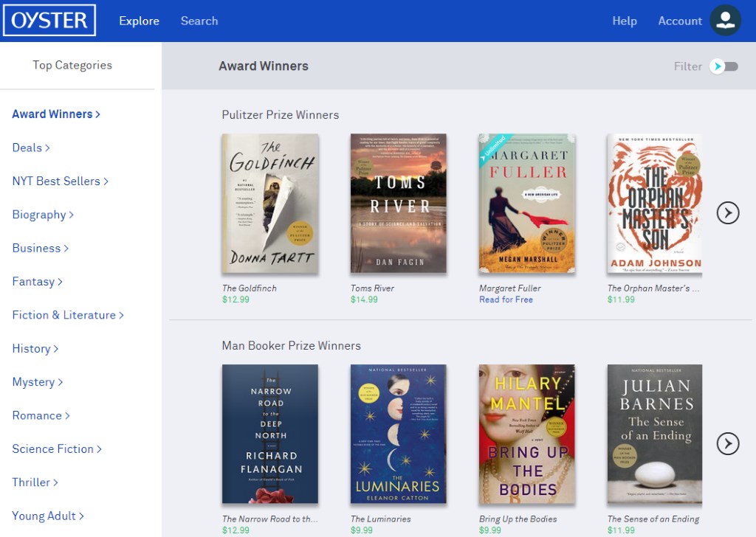Show next Pulitzer Prize Winners books arrow
Viewport: 756px width, 537px height.
pos(727,213)
